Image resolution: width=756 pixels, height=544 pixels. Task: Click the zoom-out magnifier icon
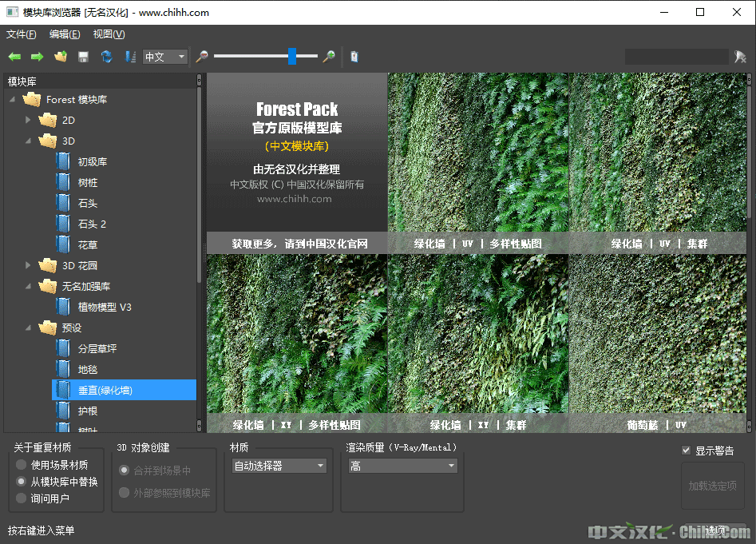point(202,57)
